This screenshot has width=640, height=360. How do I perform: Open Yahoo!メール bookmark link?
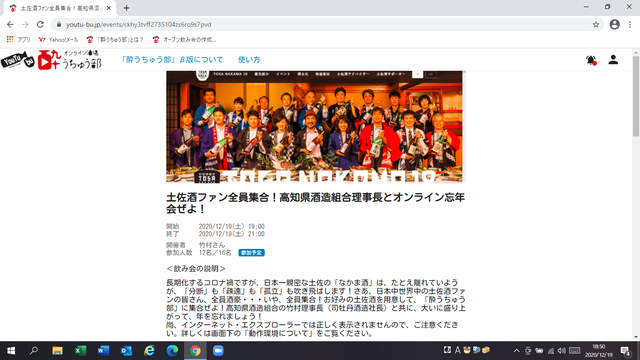click(58, 40)
